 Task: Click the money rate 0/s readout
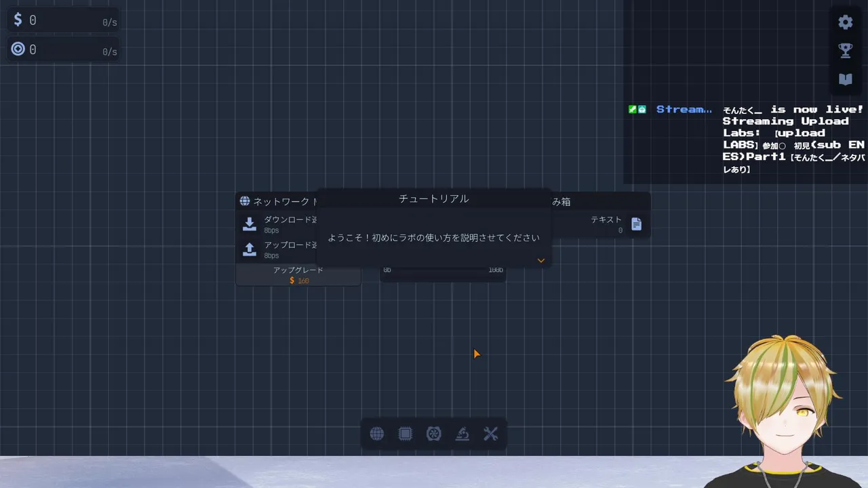(110, 22)
